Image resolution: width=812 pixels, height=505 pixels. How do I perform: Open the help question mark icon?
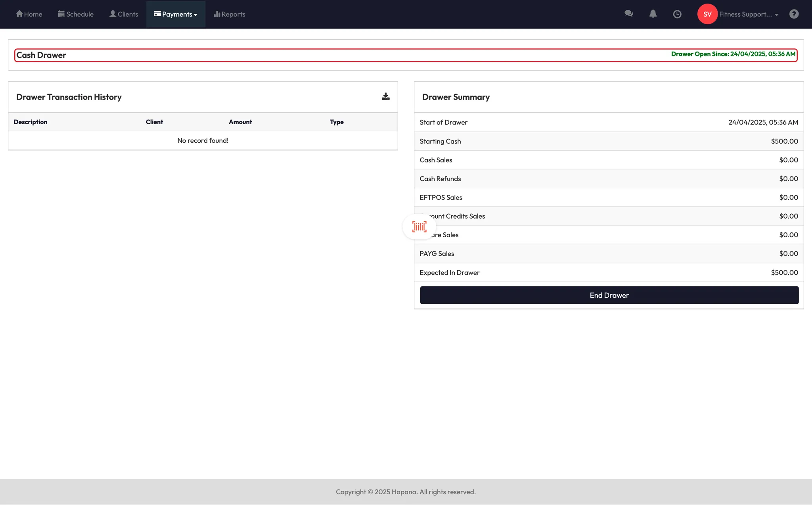point(794,14)
